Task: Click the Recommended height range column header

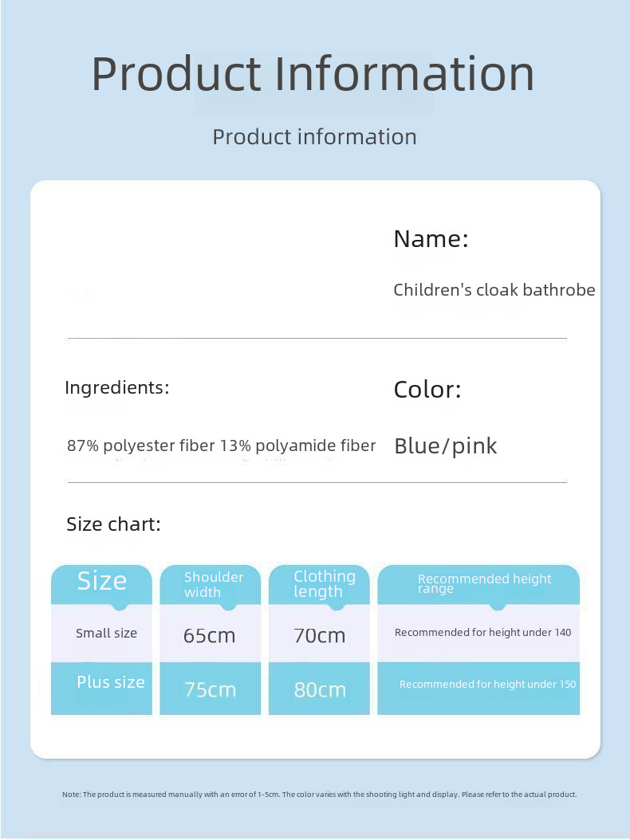Action: coord(484,583)
